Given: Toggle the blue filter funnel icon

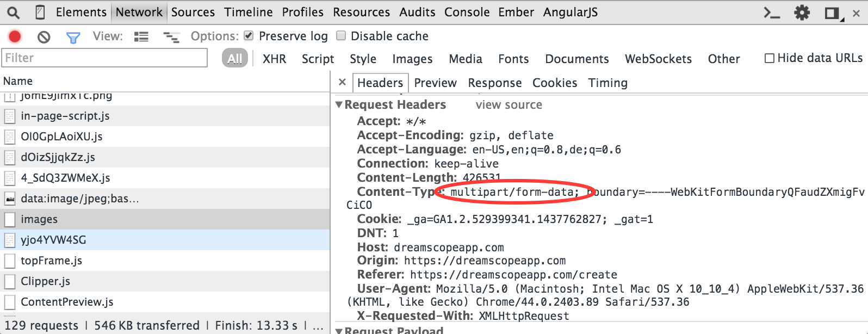Looking at the screenshot, I should click(x=73, y=37).
